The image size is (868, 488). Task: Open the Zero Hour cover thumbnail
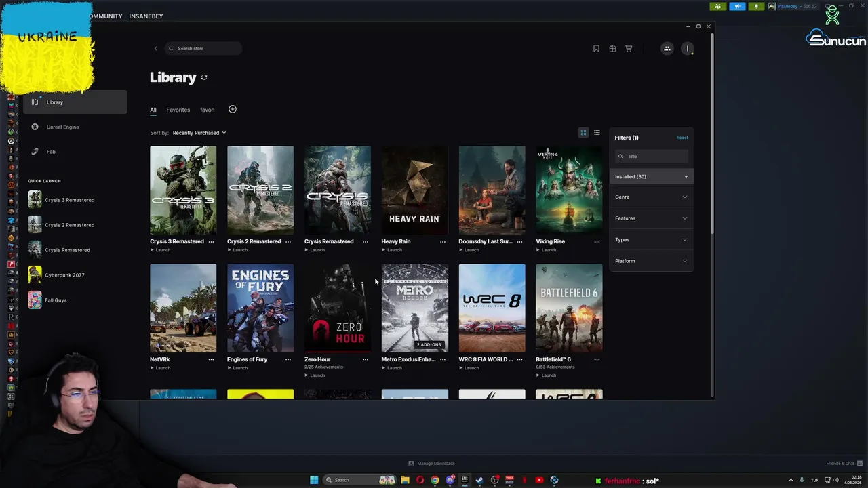coord(338,308)
